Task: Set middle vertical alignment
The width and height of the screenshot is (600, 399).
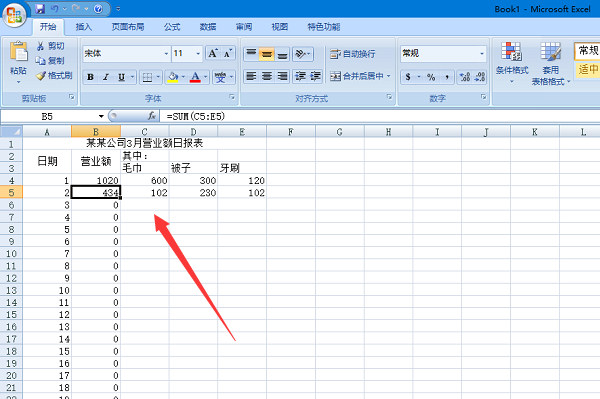Action: click(x=267, y=54)
